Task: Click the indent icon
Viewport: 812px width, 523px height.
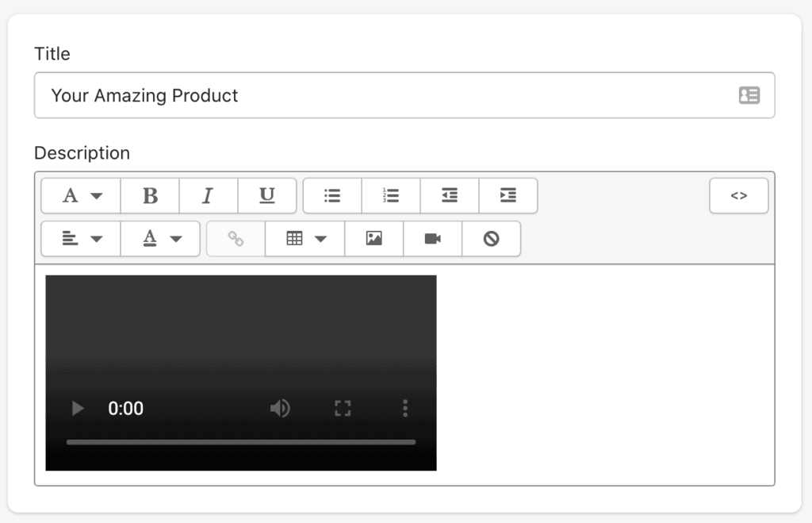Action: tap(508, 196)
